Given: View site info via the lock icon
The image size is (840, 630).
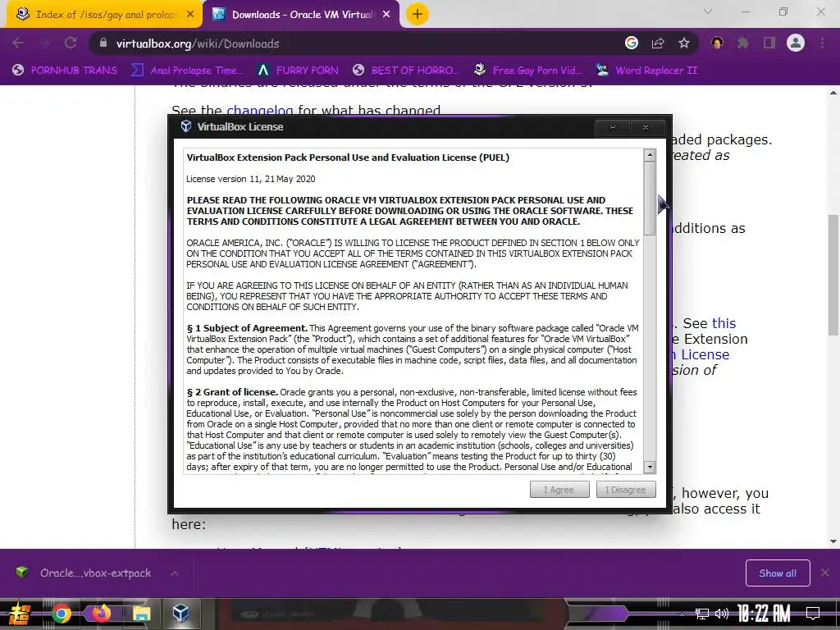Looking at the screenshot, I should 103,43.
